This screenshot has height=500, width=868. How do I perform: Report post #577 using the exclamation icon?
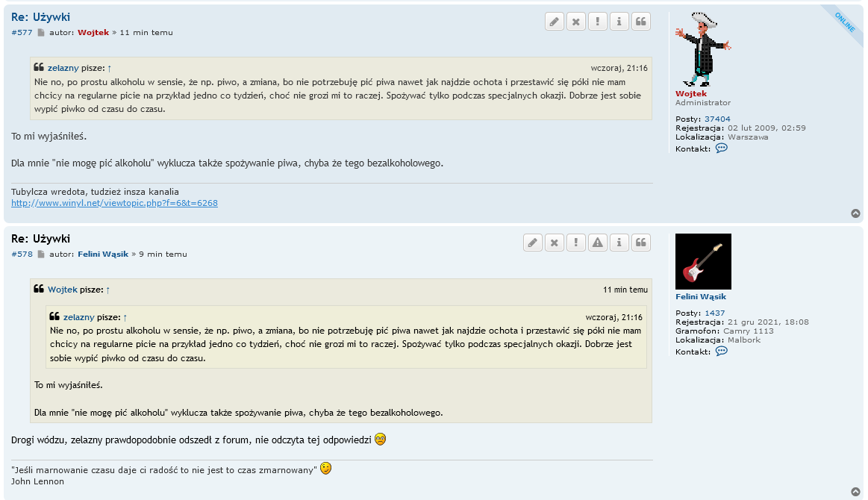click(x=597, y=22)
